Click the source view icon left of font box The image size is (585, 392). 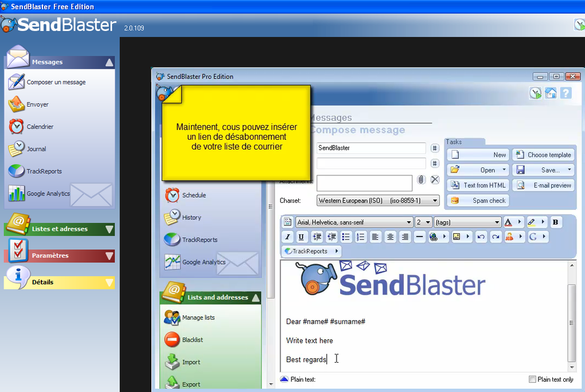point(288,222)
